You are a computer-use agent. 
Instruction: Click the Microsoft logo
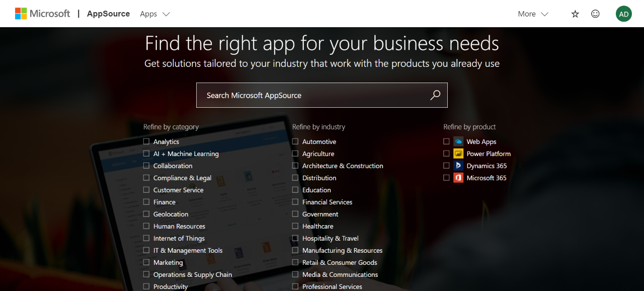coord(43,14)
